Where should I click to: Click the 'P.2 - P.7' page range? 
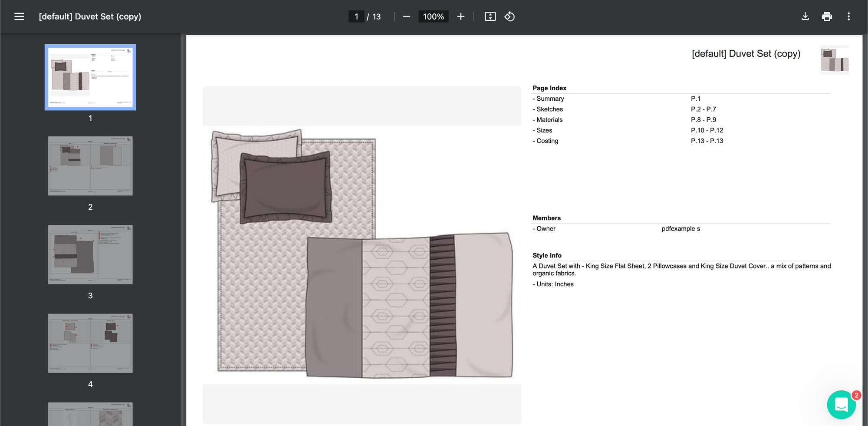(704, 109)
